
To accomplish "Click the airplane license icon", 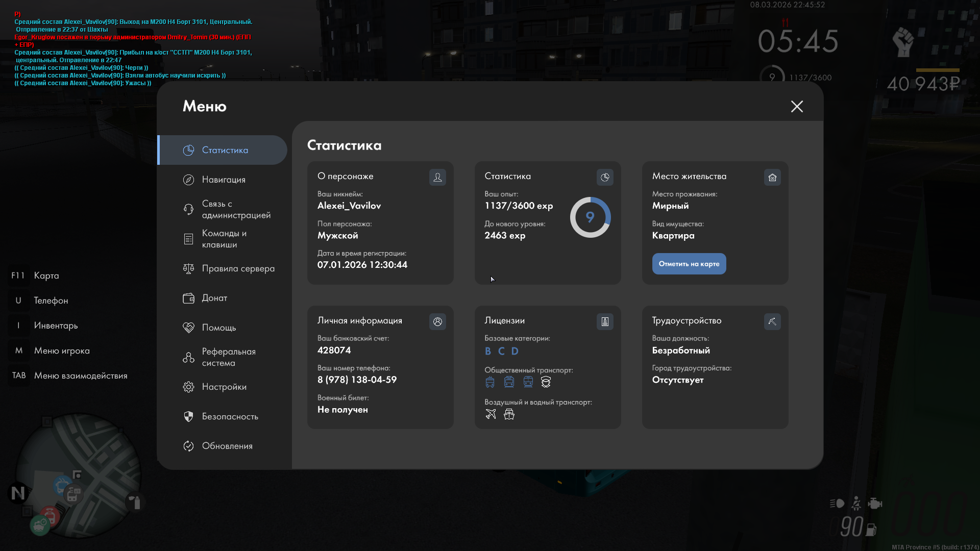I will [x=491, y=414].
